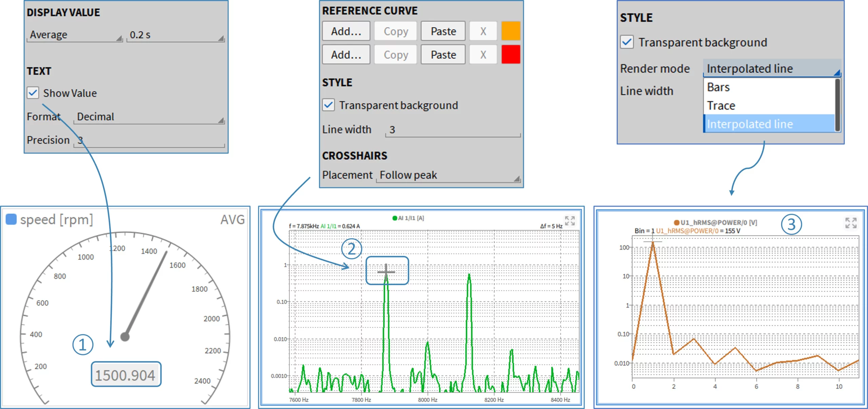
Task: Click the orange reference curve swatch
Action: click(511, 31)
